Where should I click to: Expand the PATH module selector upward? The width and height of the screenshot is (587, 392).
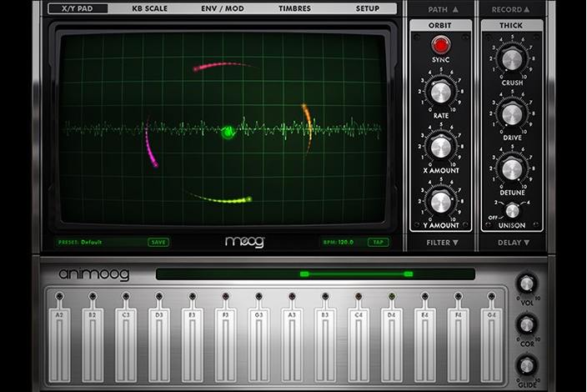point(443,10)
